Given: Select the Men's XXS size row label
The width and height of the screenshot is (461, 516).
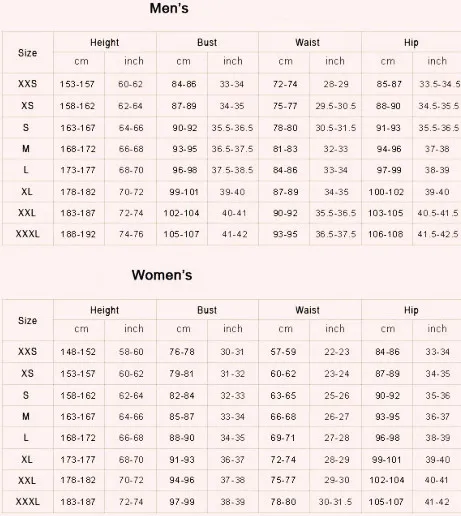Looking at the screenshot, I should (x=27, y=83).
